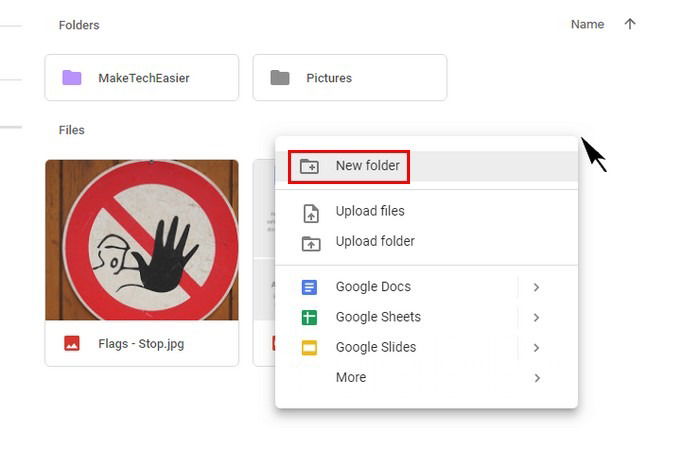Reverse sort direction with the arrow
The image size is (700, 467).
630,24
